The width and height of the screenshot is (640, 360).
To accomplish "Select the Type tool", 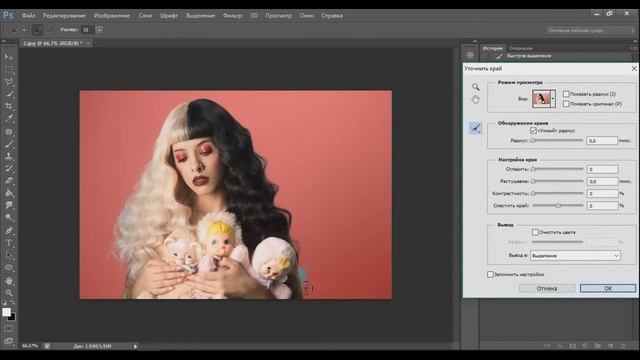I will [9, 243].
